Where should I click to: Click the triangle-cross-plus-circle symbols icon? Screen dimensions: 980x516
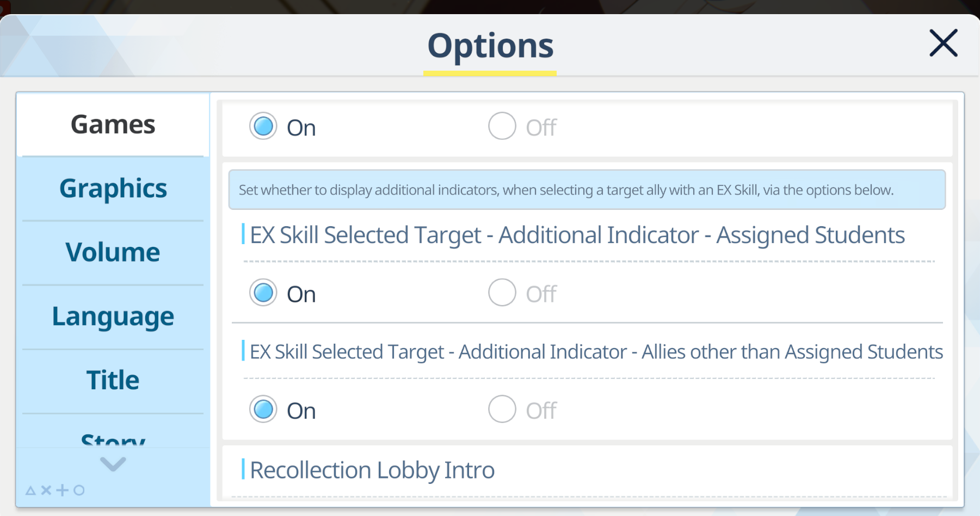pyautogui.click(x=55, y=490)
